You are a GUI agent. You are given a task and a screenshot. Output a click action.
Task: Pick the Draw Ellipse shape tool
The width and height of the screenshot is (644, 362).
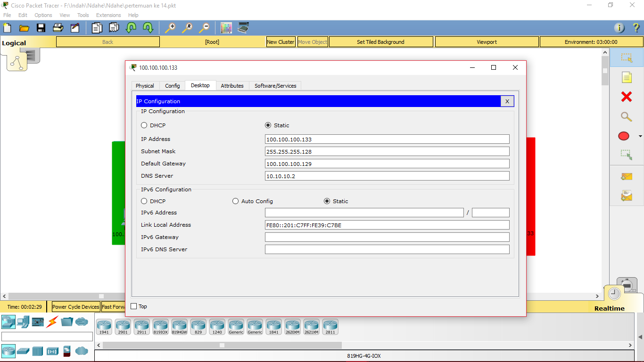coord(623,136)
